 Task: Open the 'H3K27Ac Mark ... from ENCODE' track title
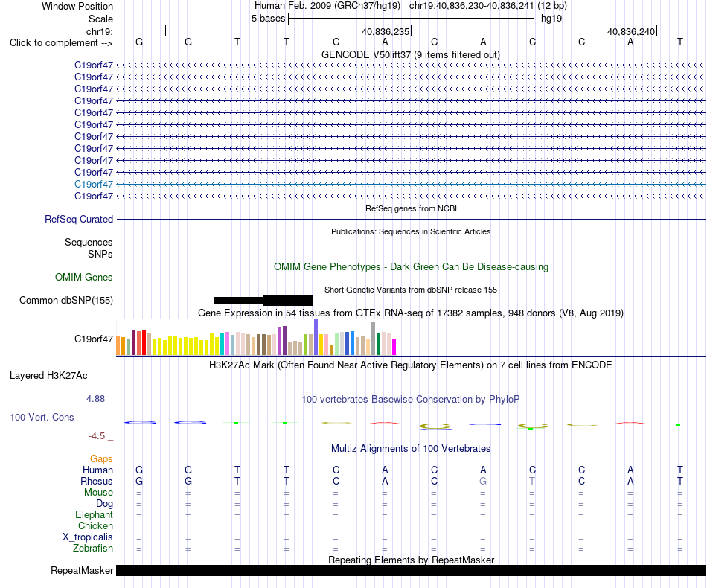[411, 365]
